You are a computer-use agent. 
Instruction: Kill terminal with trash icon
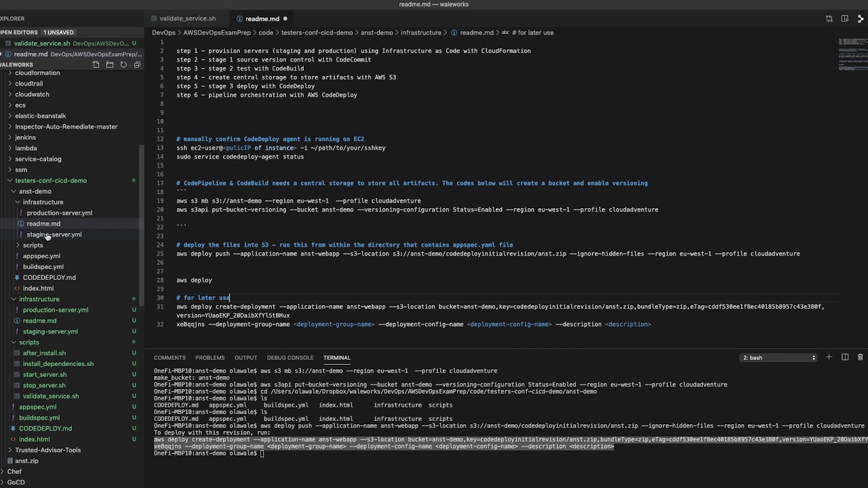click(861, 357)
